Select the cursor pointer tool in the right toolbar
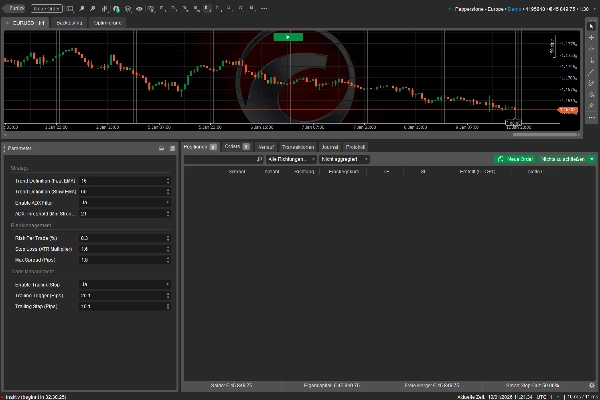Viewport: 600px width, 400px height. click(x=592, y=26)
